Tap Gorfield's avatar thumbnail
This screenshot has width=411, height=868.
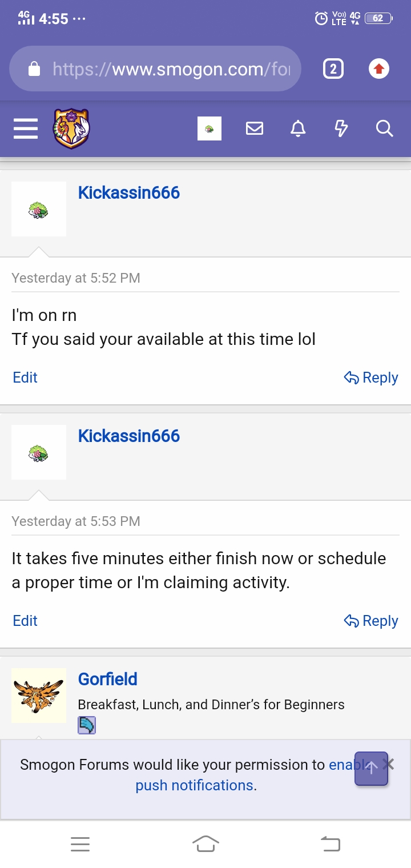click(x=39, y=696)
